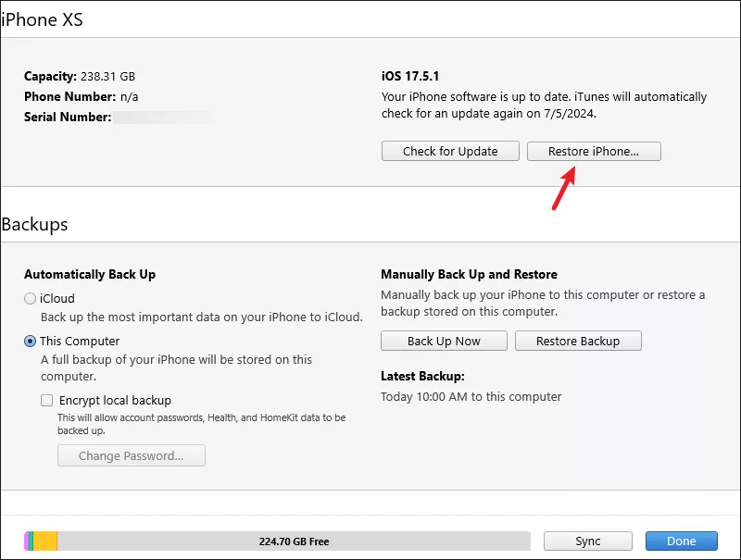Click the Latest Backup timestamp text
Screen dimensions: 741x560
pyautogui.click(x=471, y=396)
